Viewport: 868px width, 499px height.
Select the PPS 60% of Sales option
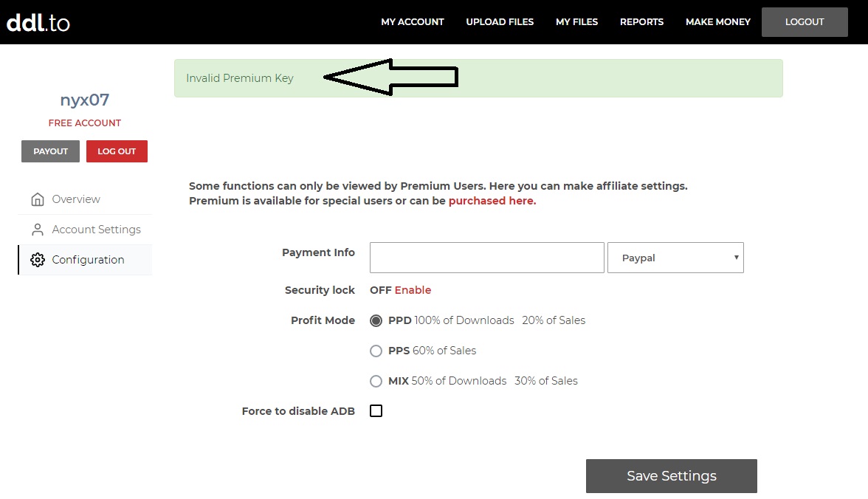pos(376,351)
